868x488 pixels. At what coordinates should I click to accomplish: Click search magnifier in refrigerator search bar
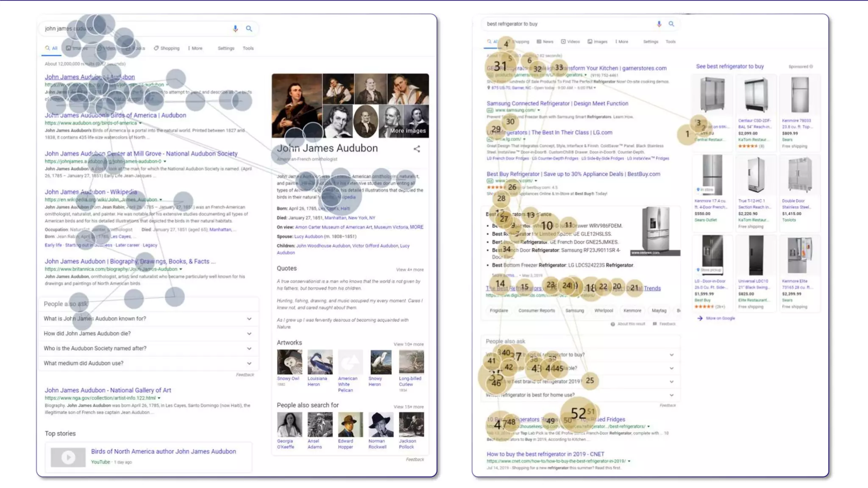pyautogui.click(x=671, y=24)
